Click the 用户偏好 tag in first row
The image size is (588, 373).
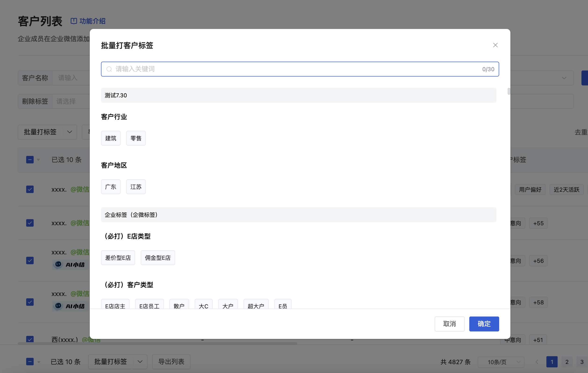tap(530, 189)
